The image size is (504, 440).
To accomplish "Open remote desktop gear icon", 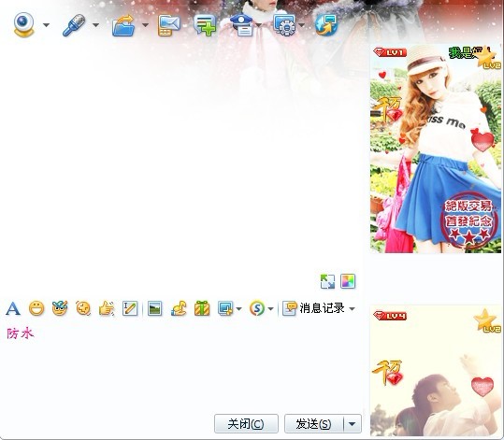I will click(284, 24).
